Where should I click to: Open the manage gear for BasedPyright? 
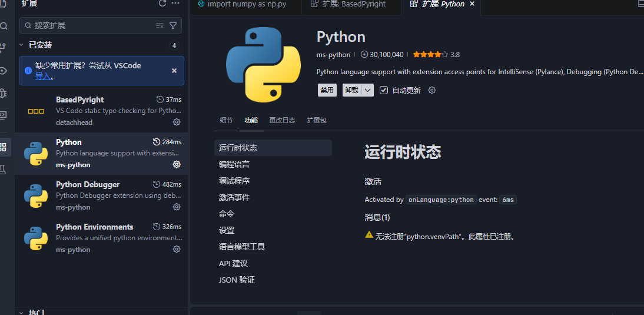pyautogui.click(x=177, y=122)
